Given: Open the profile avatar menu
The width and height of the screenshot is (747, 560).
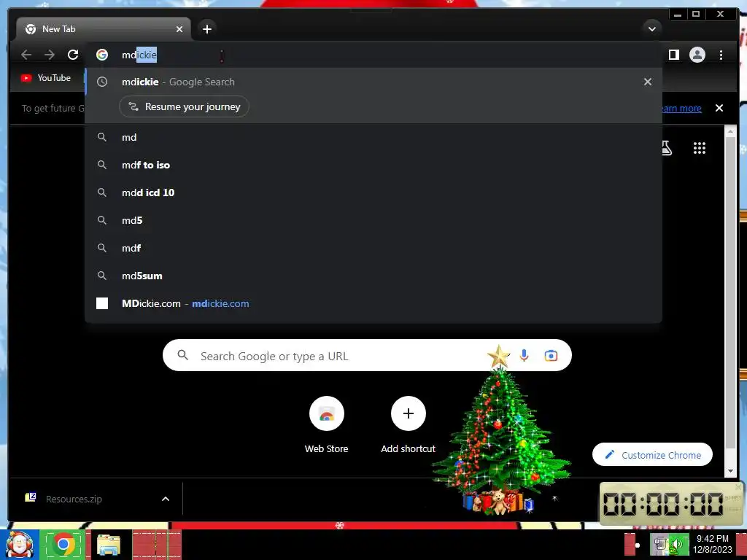Looking at the screenshot, I should tap(697, 55).
